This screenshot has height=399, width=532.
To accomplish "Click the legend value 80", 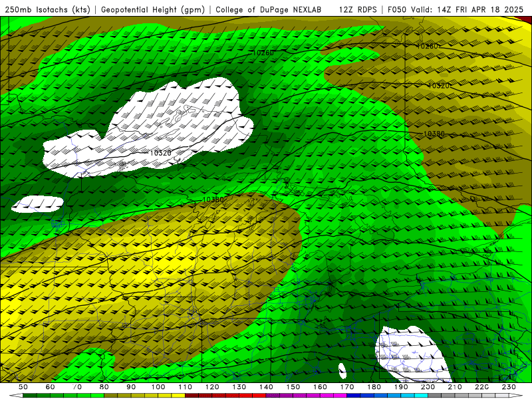I will coord(104,387).
